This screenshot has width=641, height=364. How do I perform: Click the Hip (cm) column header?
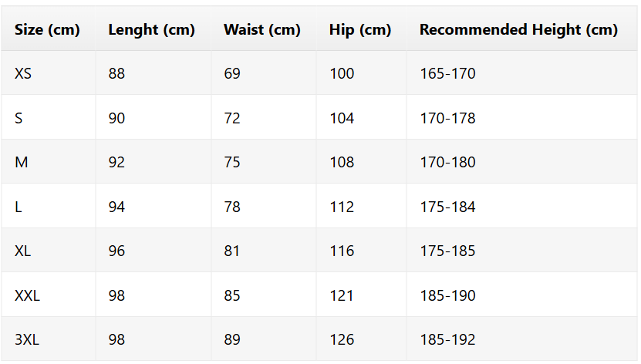[360, 30]
